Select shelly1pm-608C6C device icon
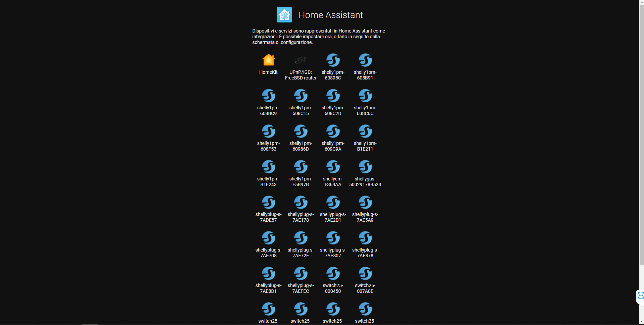644x325 pixels. (365, 96)
